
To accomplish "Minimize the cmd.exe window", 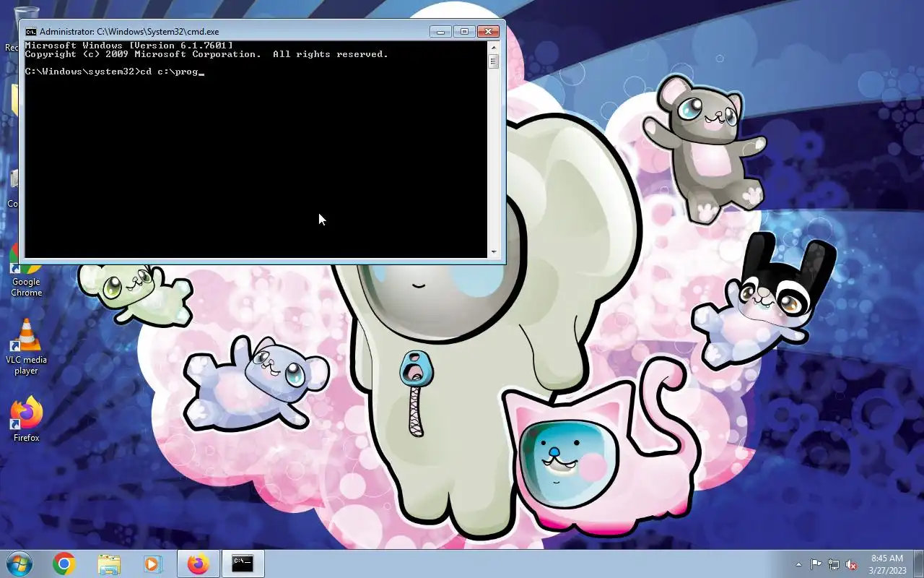I will point(440,31).
